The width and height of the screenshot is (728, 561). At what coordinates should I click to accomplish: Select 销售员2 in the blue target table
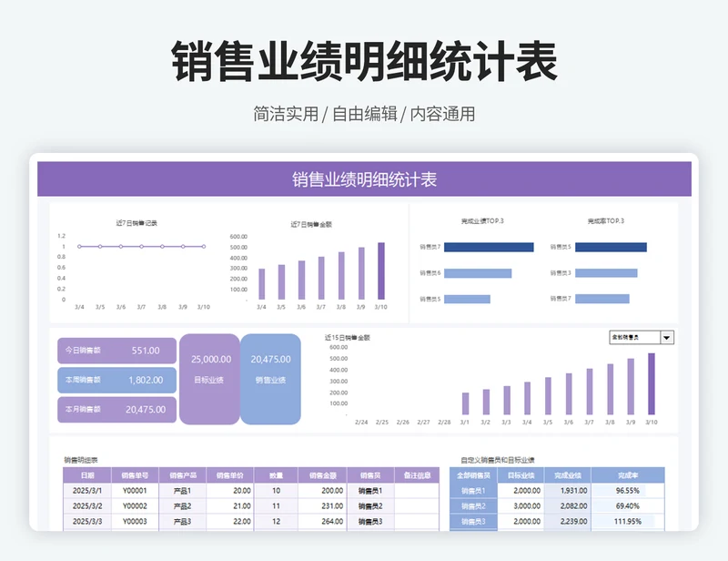click(x=473, y=506)
